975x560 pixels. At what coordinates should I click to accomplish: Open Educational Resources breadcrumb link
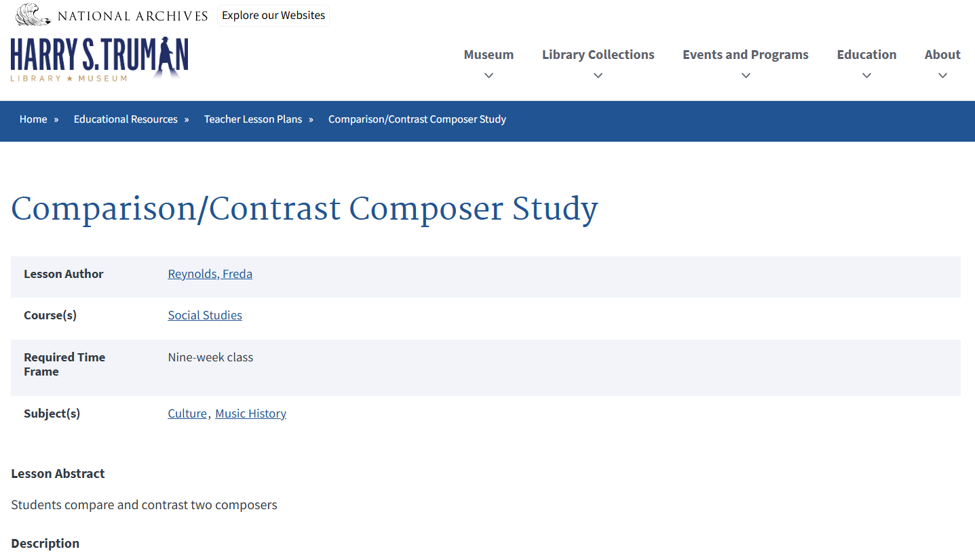pos(125,119)
